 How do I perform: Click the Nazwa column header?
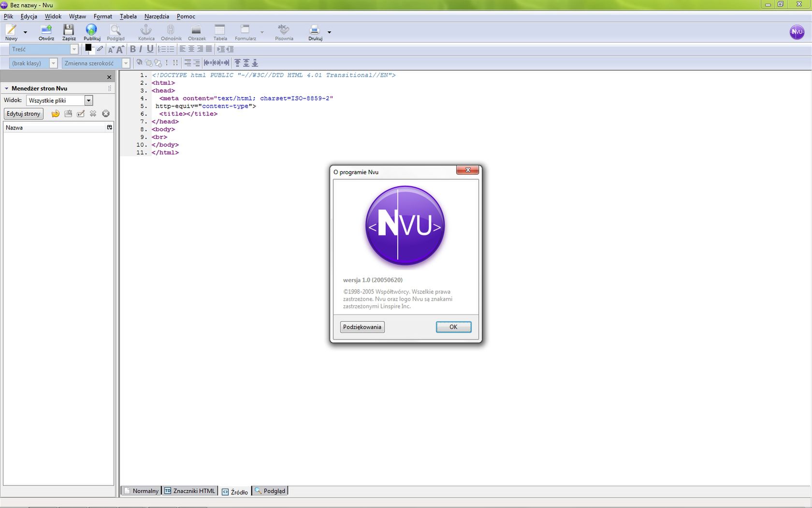14,128
